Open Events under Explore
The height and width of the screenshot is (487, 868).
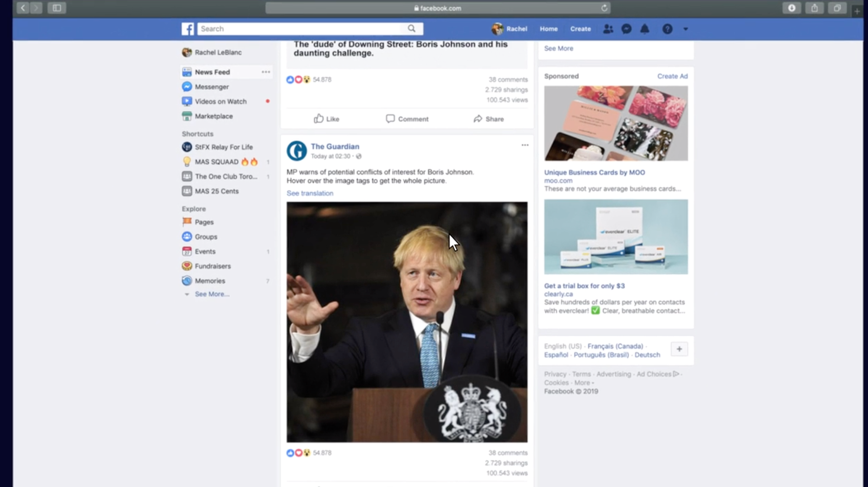point(199,251)
